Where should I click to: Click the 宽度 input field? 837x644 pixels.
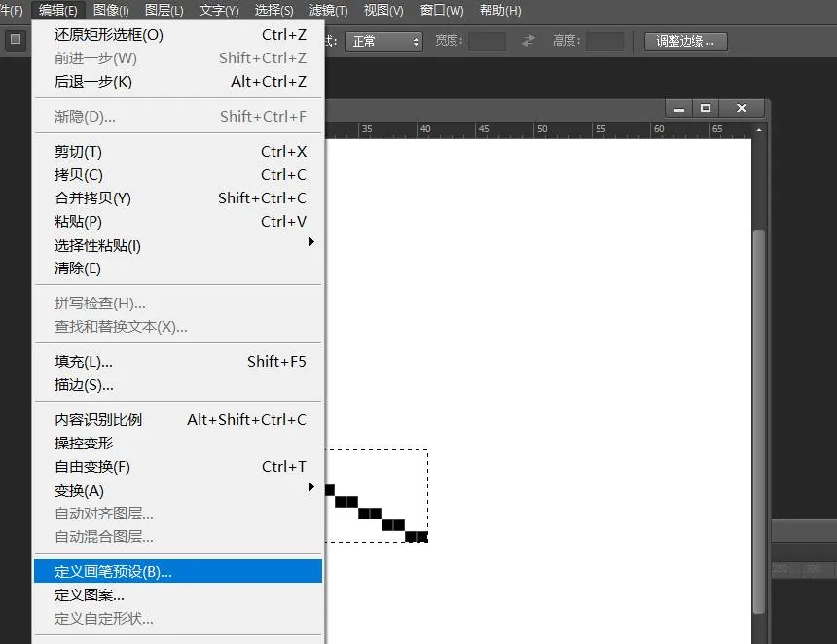487,41
